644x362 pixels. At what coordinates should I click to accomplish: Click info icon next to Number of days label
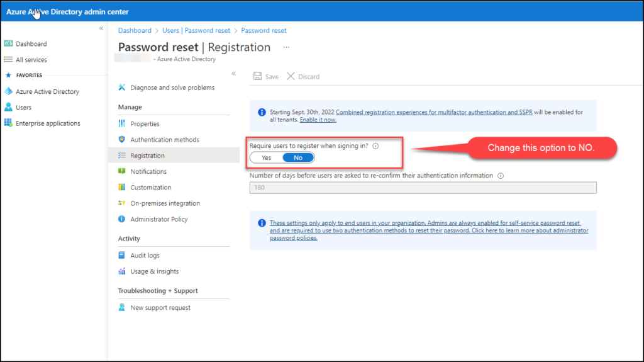(x=501, y=176)
